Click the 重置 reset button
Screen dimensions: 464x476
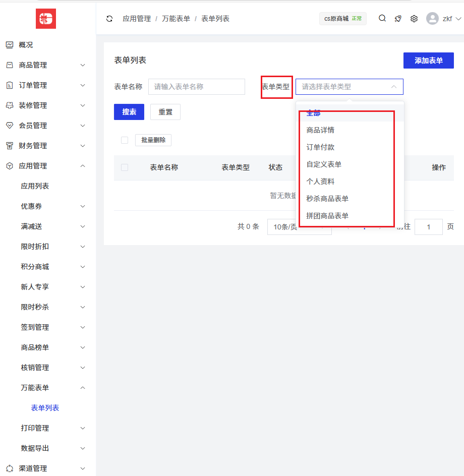click(165, 112)
